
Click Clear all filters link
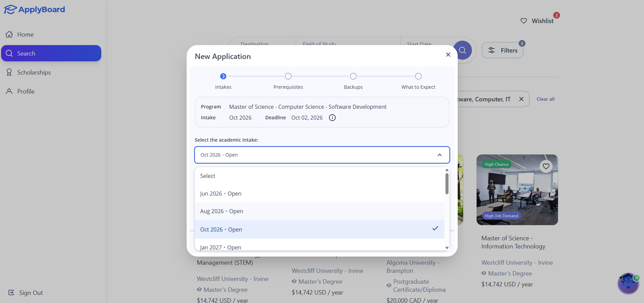[x=545, y=99]
